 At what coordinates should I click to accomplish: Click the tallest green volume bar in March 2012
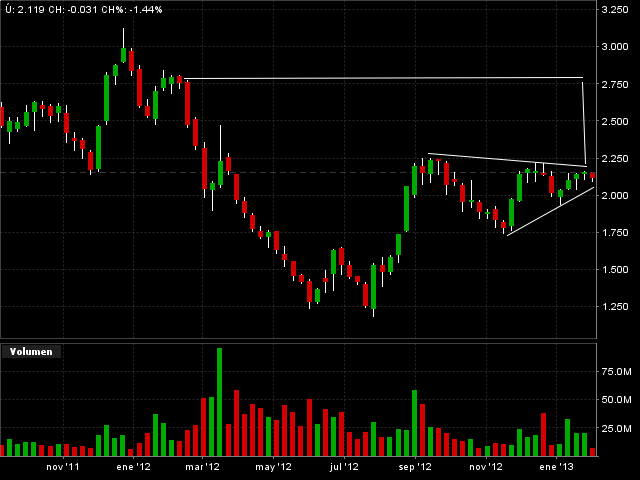(220, 402)
